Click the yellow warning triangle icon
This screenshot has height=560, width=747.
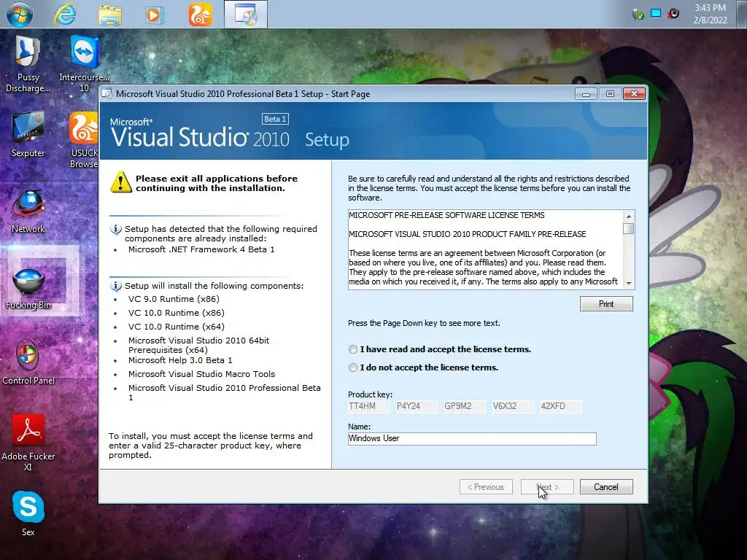coord(121,182)
